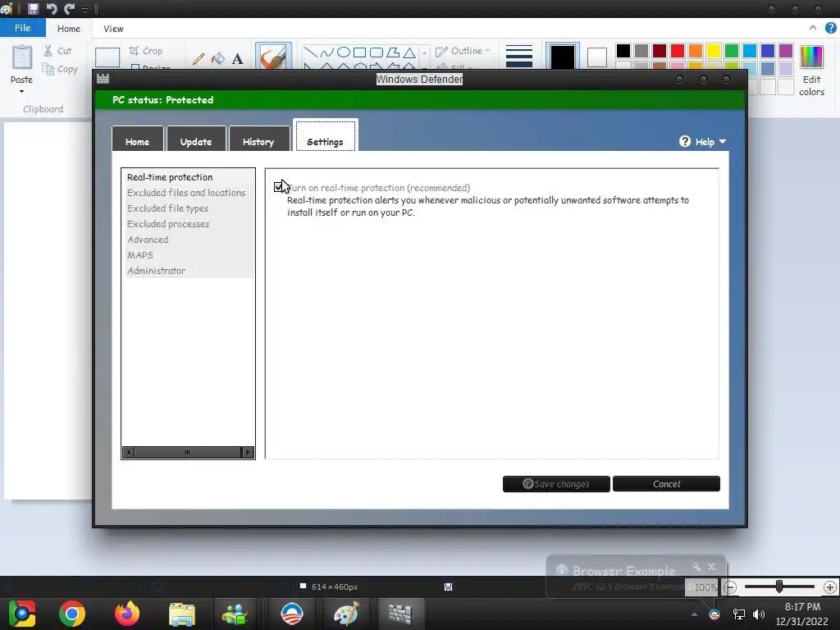The width and height of the screenshot is (840, 630).
Task: Click the Redo arrow in quick access toolbar
Action: point(69,8)
